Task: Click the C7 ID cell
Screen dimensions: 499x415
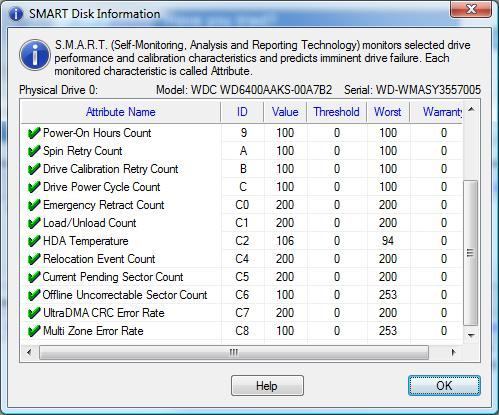Action: pyautogui.click(x=242, y=313)
